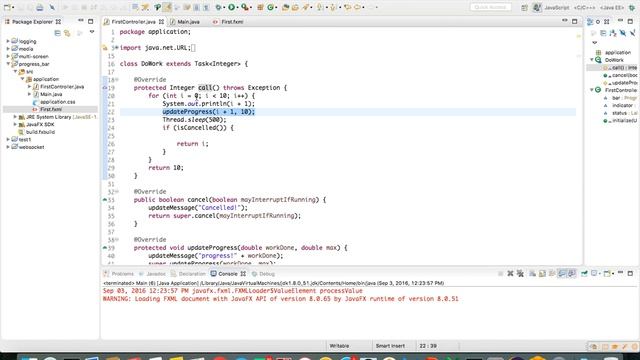Switch to the Java perspective icon
Image resolution: width=640 pixels, height=360 pixels.
[537, 8]
